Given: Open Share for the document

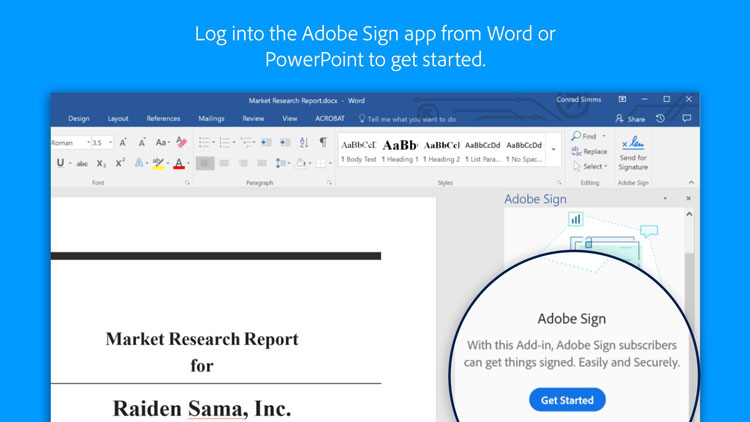Looking at the screenshot, I should click(630, 119).
